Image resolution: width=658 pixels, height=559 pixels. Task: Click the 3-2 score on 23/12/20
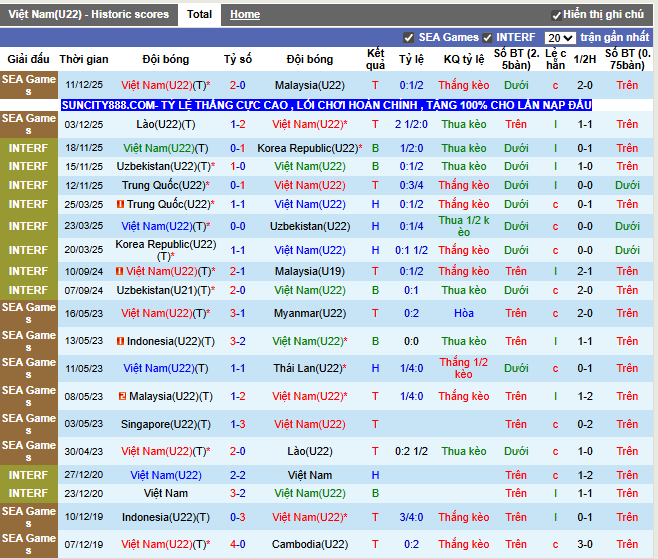coord(238,493)
